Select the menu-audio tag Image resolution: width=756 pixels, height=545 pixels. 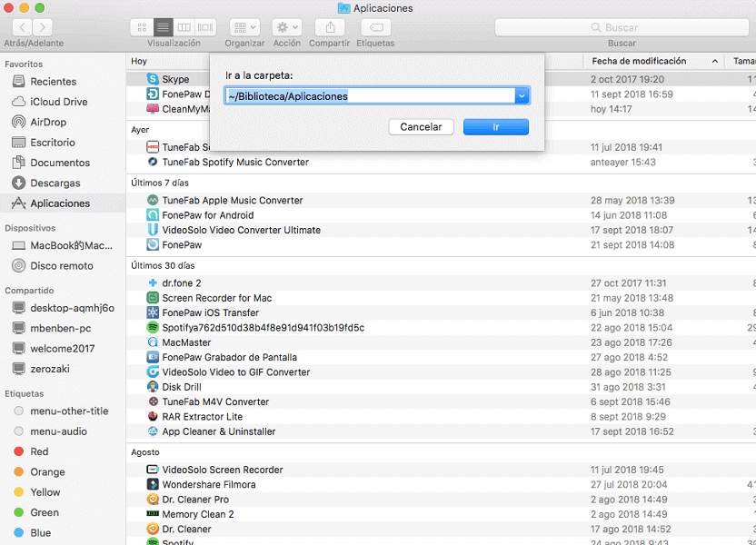58,431
